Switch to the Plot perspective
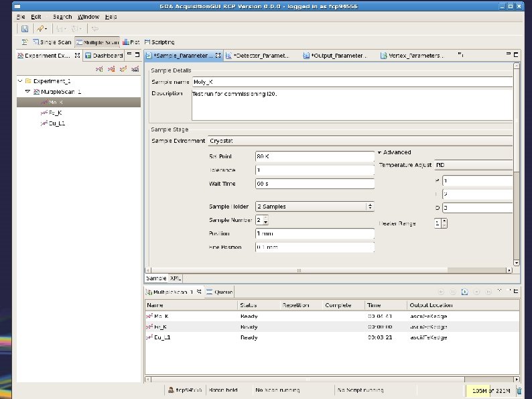This screenshot has height=399, width=532. [131, 42]
